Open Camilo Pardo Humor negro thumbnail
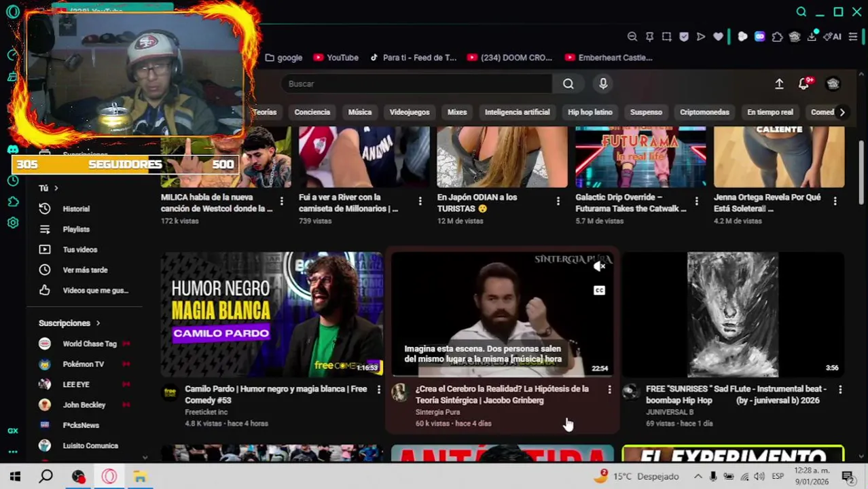Screen dimensions: 868x489 [x=272, y=314]
